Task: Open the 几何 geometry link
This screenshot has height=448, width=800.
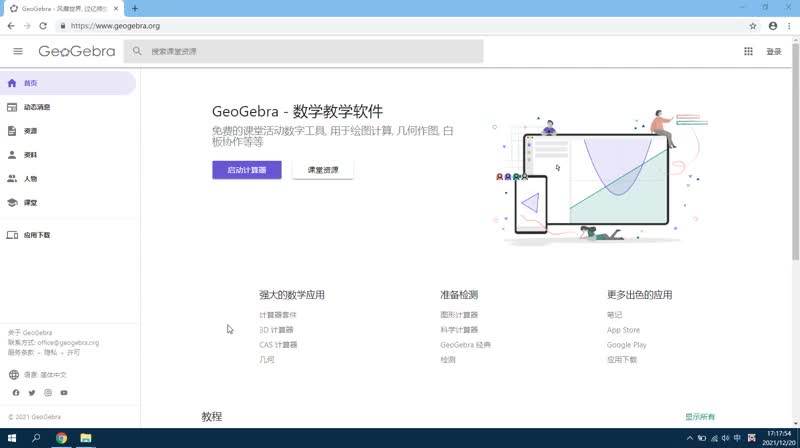Action: point(267,360)
